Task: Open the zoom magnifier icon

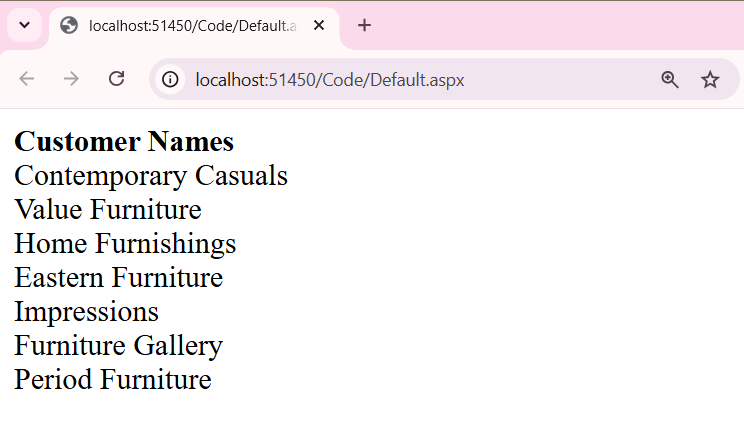Action: tap(670, 79)
